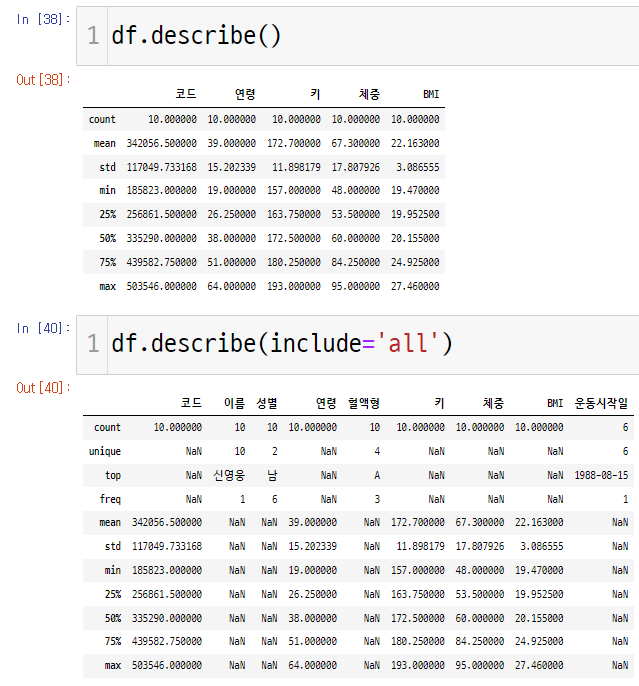This screenshot has height=686, width=639.
Task: Click min 키 value 157.000000 in Out[38] table
Action: tap(293, 190)
